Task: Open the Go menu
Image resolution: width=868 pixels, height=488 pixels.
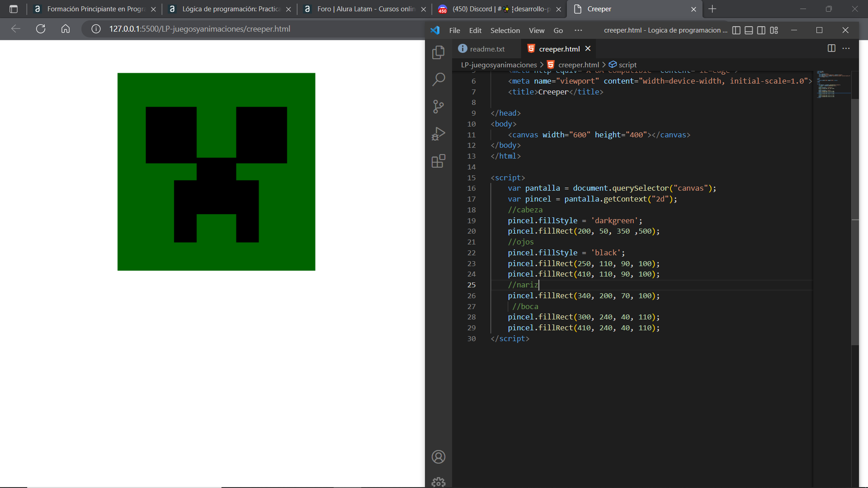Action: (558, 30)
